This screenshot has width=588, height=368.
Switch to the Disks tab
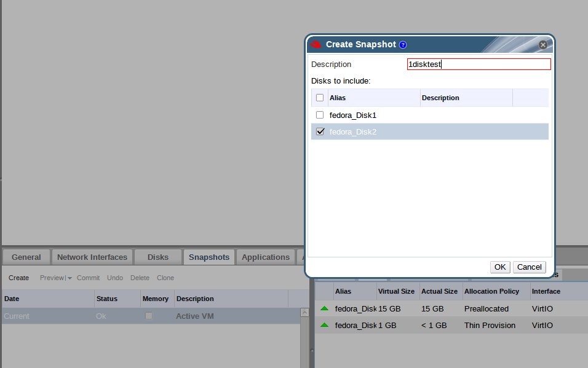click(x=157, y=257)
